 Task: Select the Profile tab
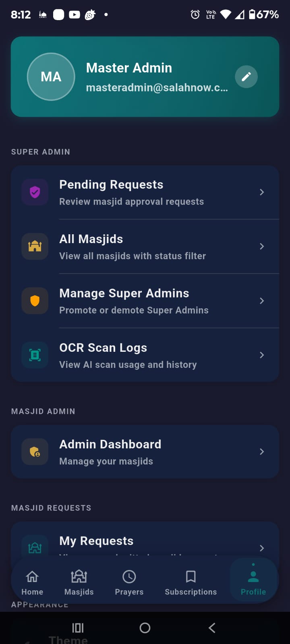[253, 582]
